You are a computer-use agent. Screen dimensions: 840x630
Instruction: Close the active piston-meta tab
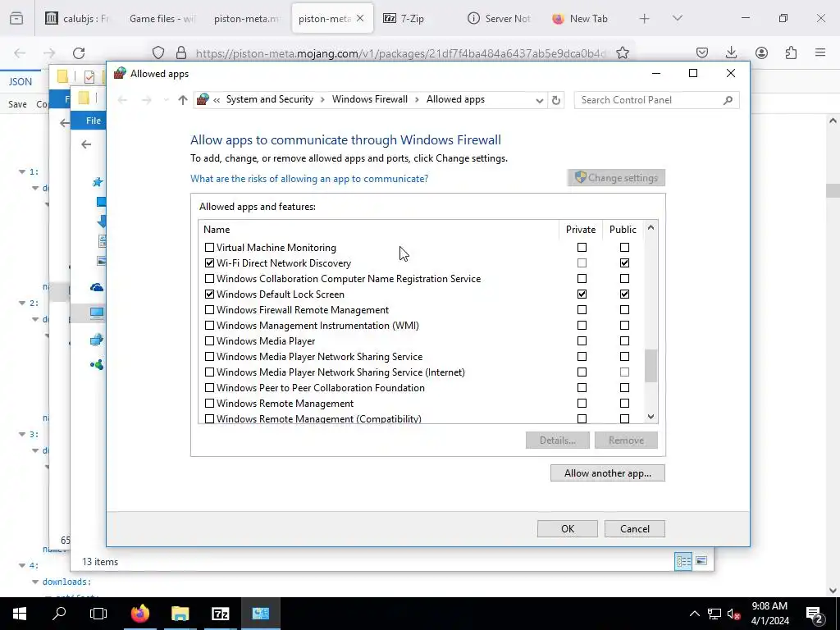tap(360, 18)
